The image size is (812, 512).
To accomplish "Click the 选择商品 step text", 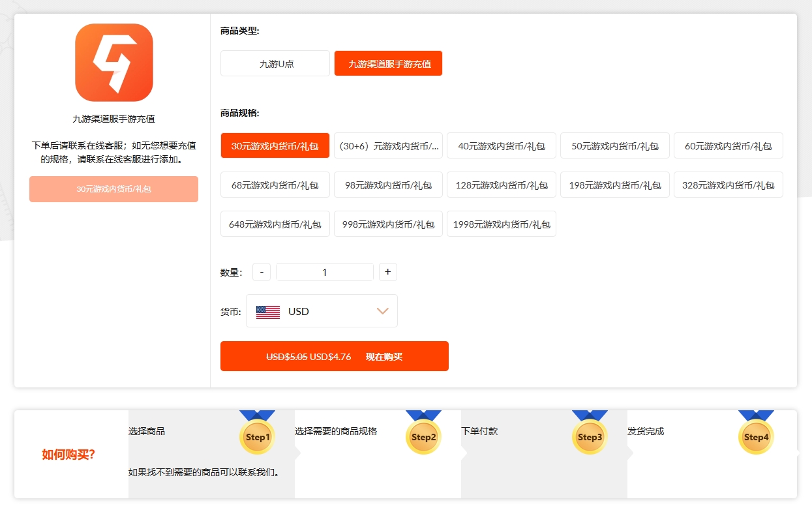I will click(x=147, y=431).
